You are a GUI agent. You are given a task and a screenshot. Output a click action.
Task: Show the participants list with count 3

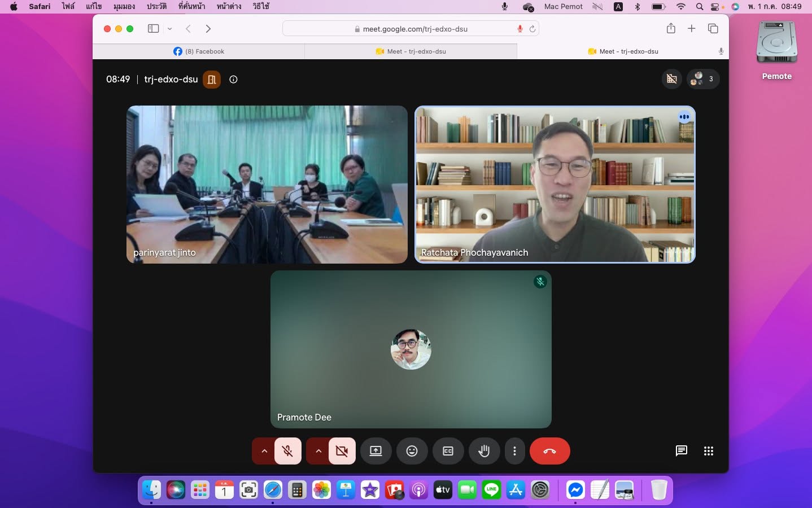coord(703,79)
